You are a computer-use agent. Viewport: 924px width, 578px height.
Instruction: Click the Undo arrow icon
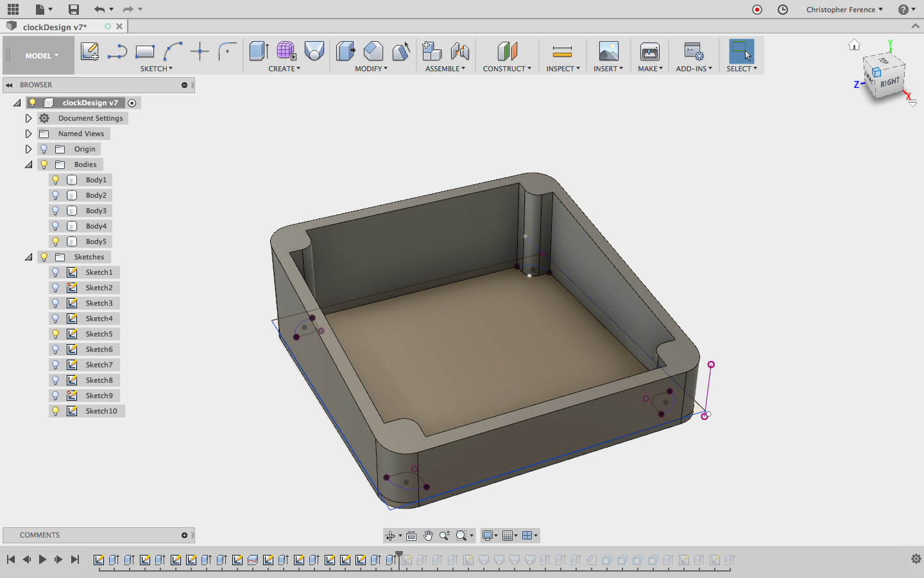(x=99, y=9)
